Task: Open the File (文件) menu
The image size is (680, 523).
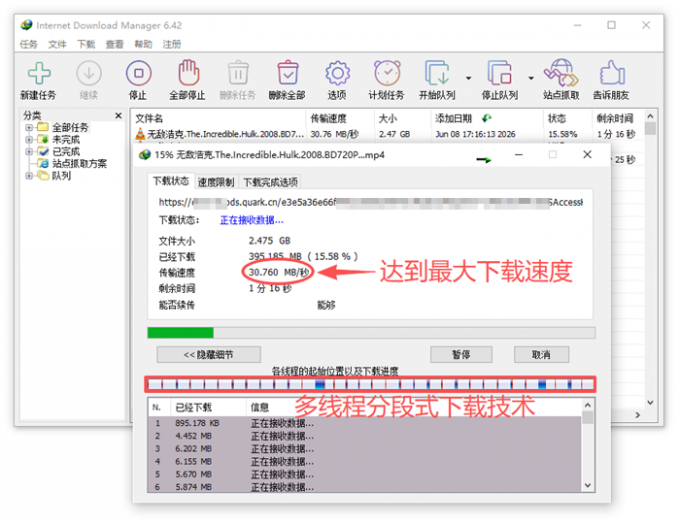Action: 57,44
